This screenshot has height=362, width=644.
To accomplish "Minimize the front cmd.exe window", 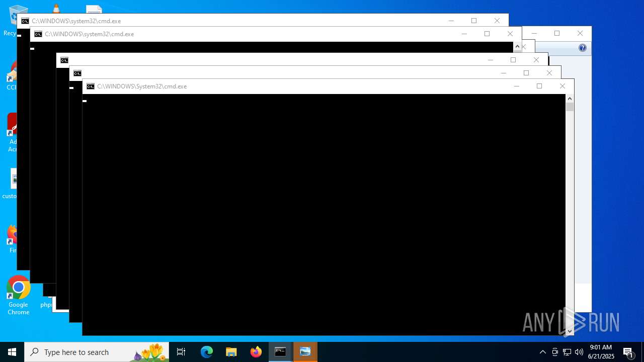I will [516, 86].
